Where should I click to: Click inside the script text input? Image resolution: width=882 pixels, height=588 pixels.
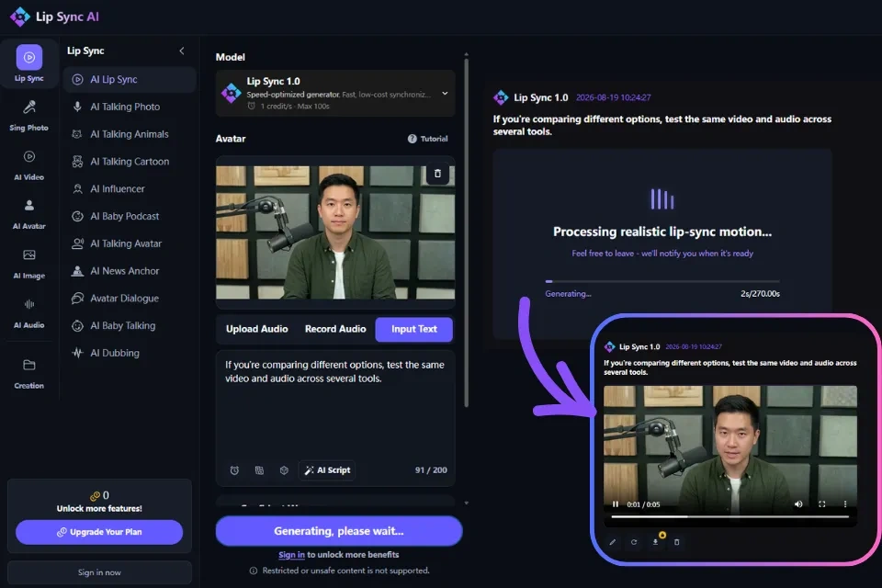pyautogui.click(x=335, y=405)
